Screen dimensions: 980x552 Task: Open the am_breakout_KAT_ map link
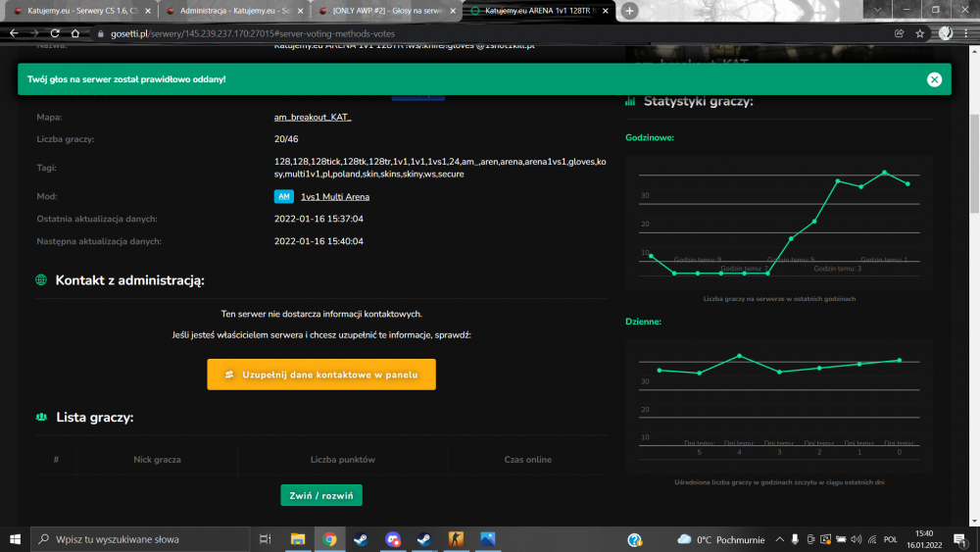pyautogui.click(x=313, y=117)
